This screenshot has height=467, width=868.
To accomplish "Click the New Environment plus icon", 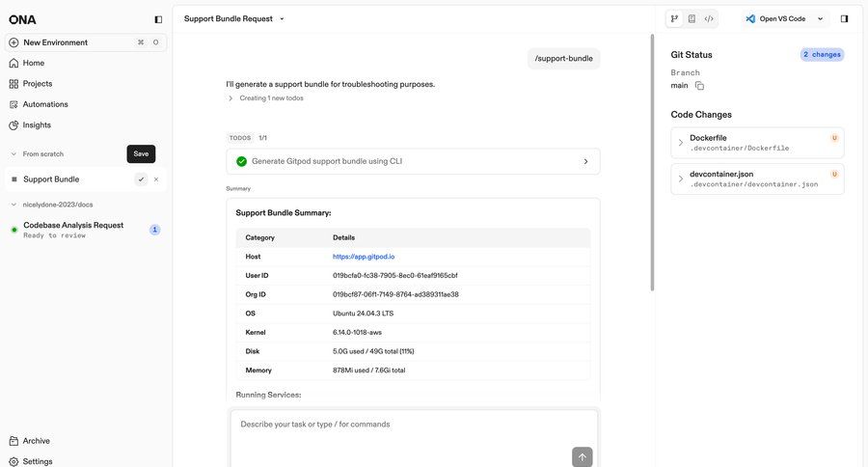I will [14, 42].
